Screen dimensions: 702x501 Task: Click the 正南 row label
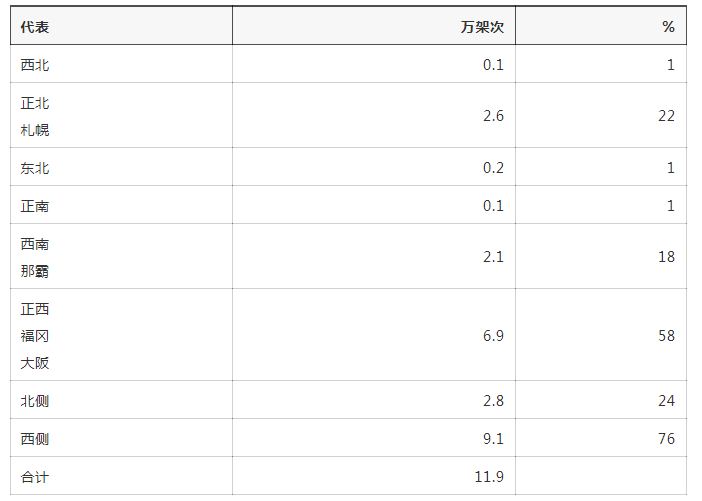pos(35,206)
